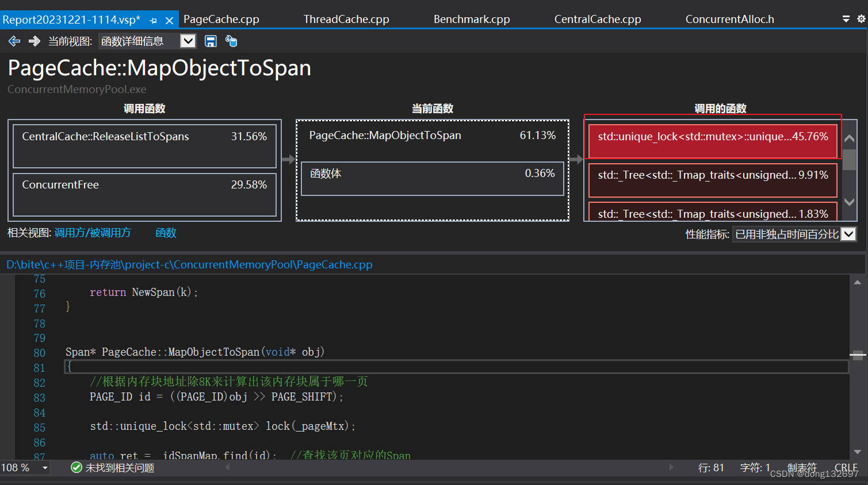Open the PageCache.cpp source file path link

pyautogui.click(x=189, y=264)
